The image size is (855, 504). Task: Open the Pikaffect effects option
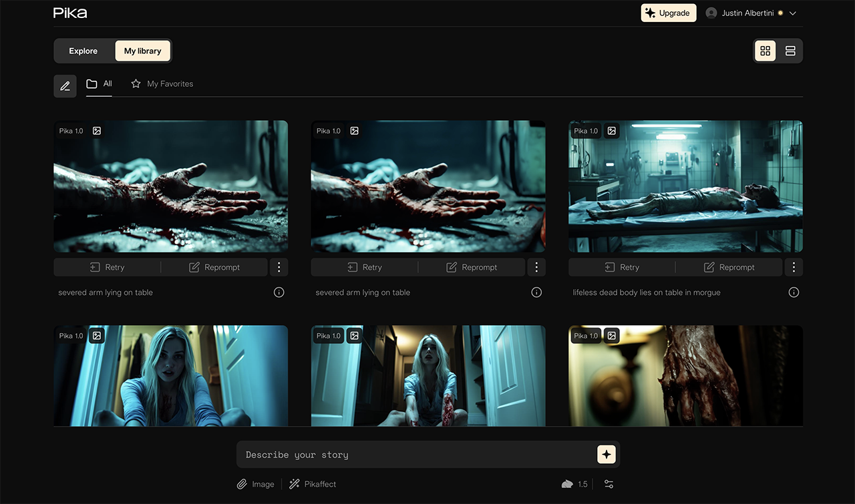313,484
